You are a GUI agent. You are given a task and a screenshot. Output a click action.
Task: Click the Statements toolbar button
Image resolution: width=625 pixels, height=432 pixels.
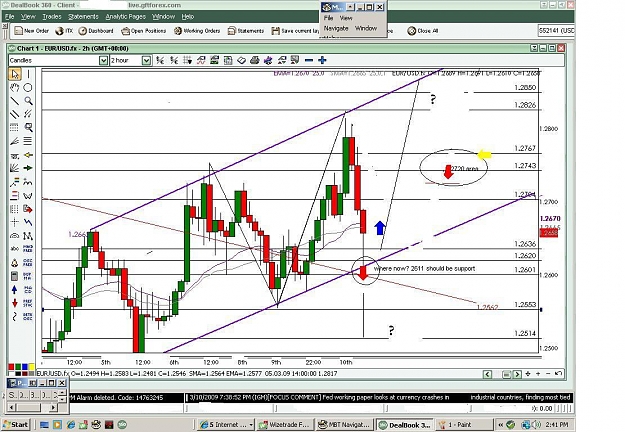pos(246,31)
